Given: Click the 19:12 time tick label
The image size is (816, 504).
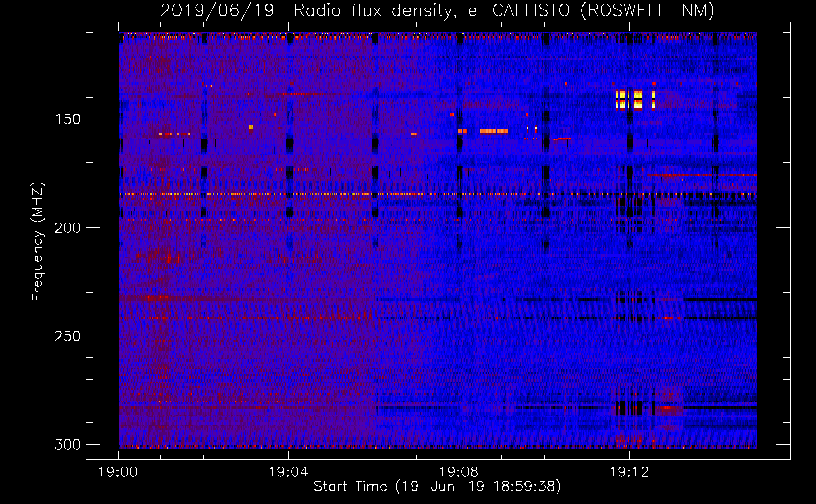Looking at the screenshot, I should coord(629,472).
